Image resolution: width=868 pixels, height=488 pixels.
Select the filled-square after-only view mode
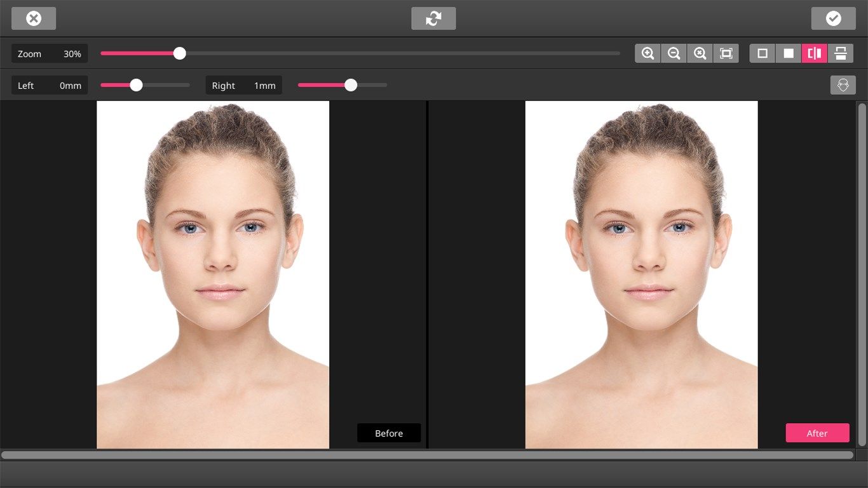pyautogui.click(x=789, y=53)
